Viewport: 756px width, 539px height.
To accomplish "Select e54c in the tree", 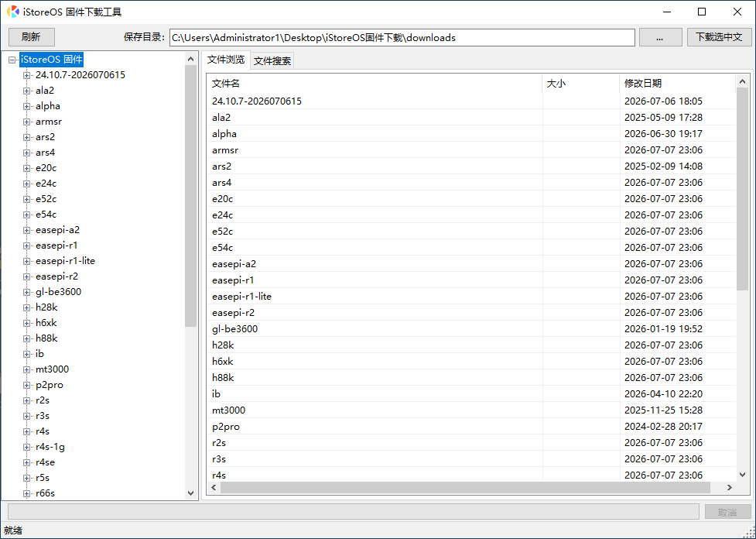I will pos(46,215).
